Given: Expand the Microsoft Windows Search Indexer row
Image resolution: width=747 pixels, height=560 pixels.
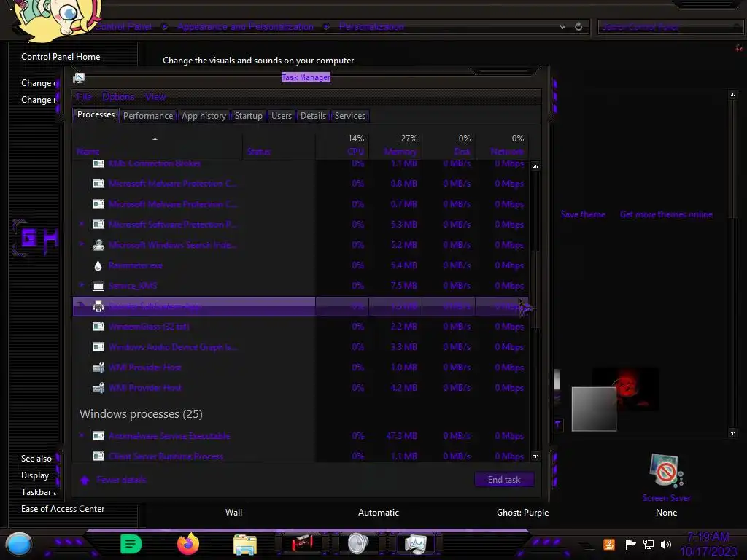Looking at the screenshot, I should [x=82, y=244].
